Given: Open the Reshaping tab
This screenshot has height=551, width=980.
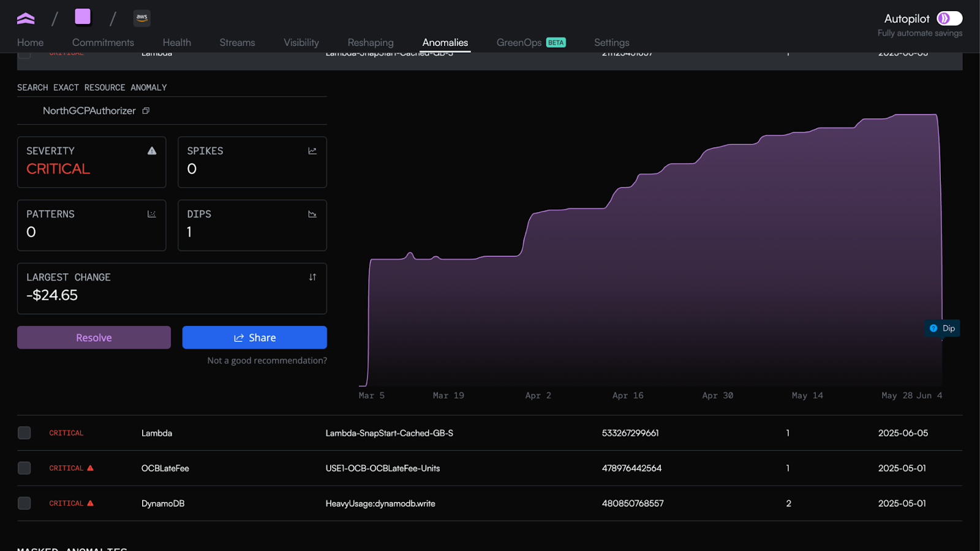Looking at the screenshot, I should (371, 42).
